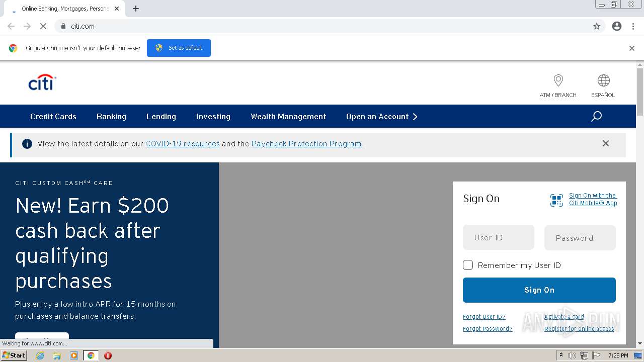Image resolution: width=644 pixels, height=362 pixels.
Task: Click the Chrome taskbar button
Action: coord(91,355)
